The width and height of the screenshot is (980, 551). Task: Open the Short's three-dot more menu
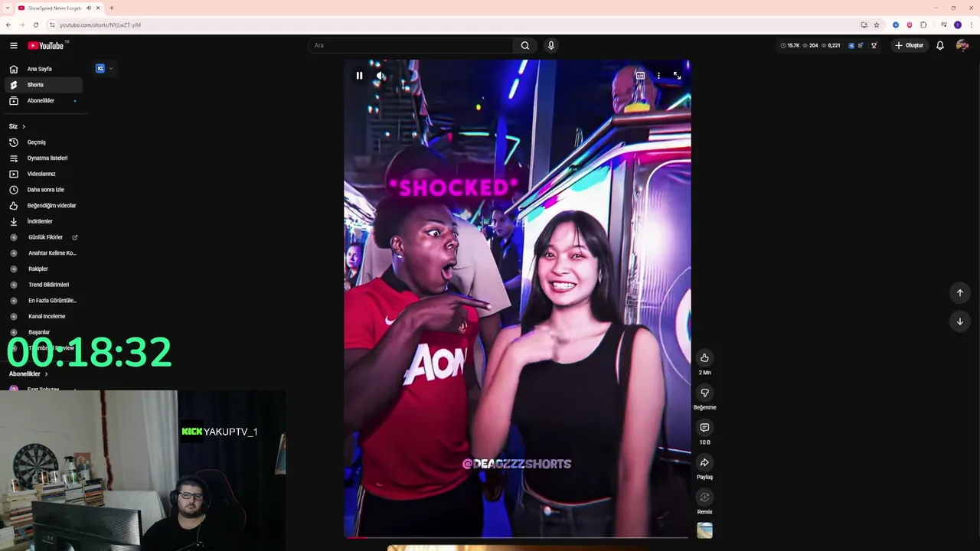[658, 76]
